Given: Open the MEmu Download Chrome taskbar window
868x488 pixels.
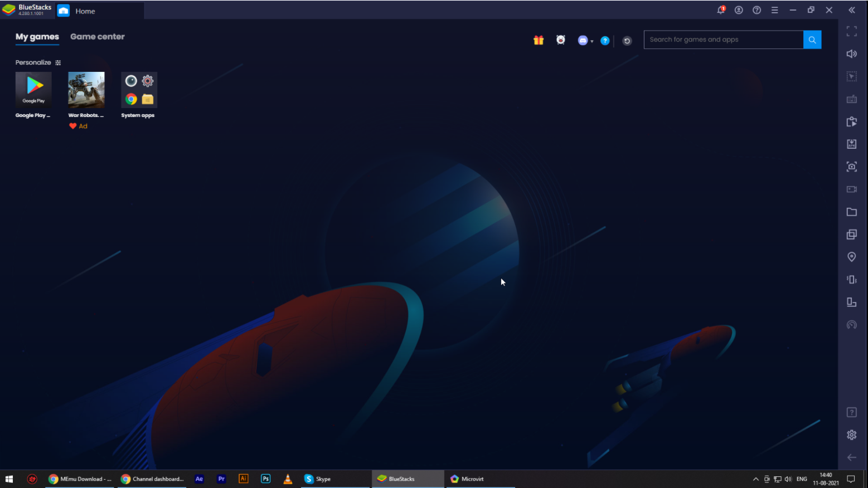Looking at the screenshot, I should pyautogui.click(x=80, y=479).
